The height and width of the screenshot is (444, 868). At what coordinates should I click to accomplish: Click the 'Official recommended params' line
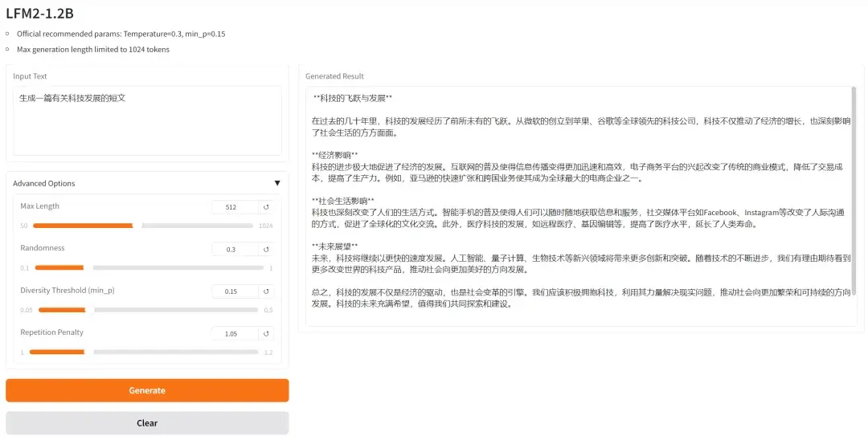121,34
